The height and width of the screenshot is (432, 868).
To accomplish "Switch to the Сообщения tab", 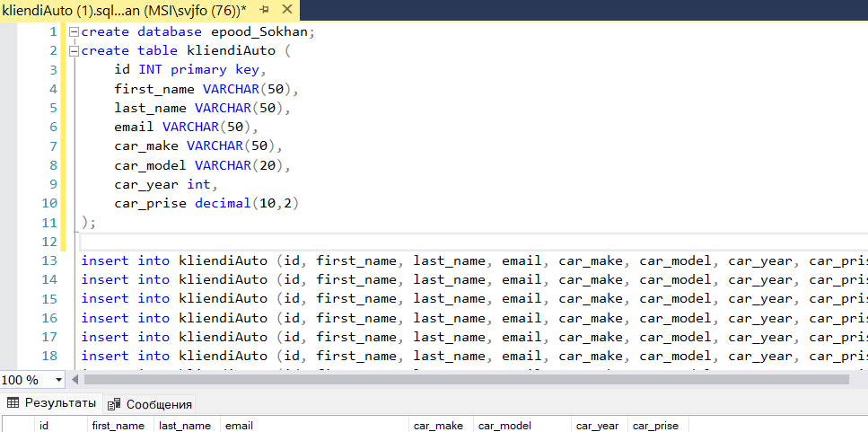I will point(150,404).
